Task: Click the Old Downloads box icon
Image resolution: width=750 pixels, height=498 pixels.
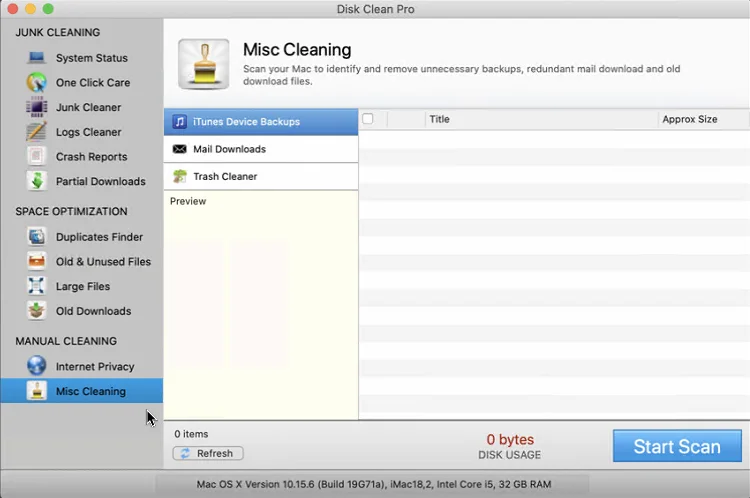Action: 36,310
